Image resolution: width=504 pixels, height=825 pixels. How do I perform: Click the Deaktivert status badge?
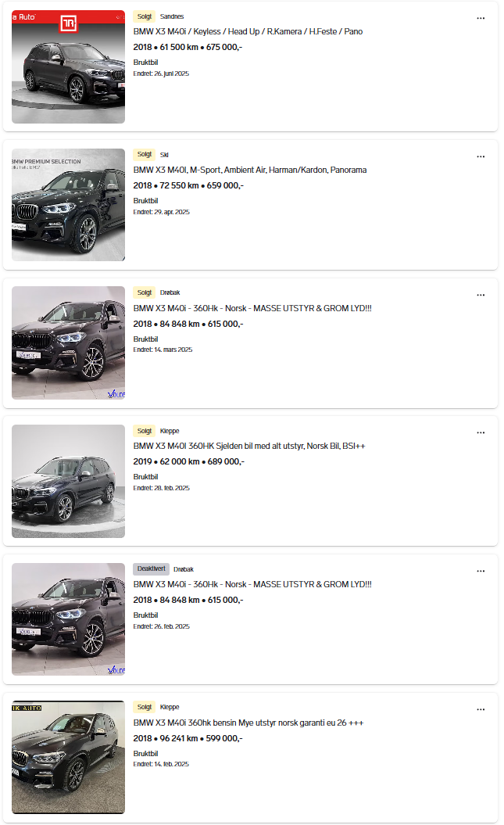pyautogui.click(x=151, y=569)
